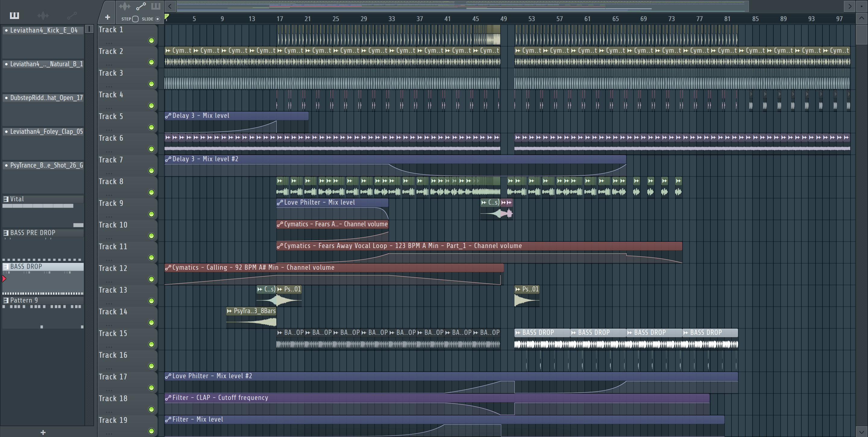This screenshot has height=437, width=868.
Task: Show audio clips in the picker panel
Action: tap(43, 15)
